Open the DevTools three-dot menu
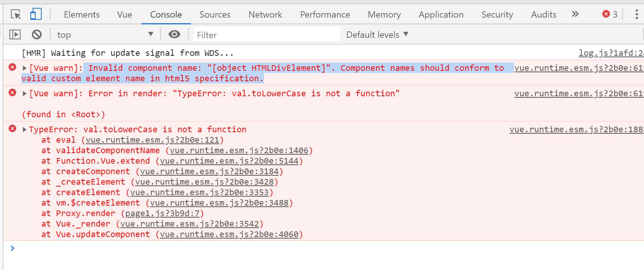The height and width of the screenshot is (270, 644). pos(636,14)
